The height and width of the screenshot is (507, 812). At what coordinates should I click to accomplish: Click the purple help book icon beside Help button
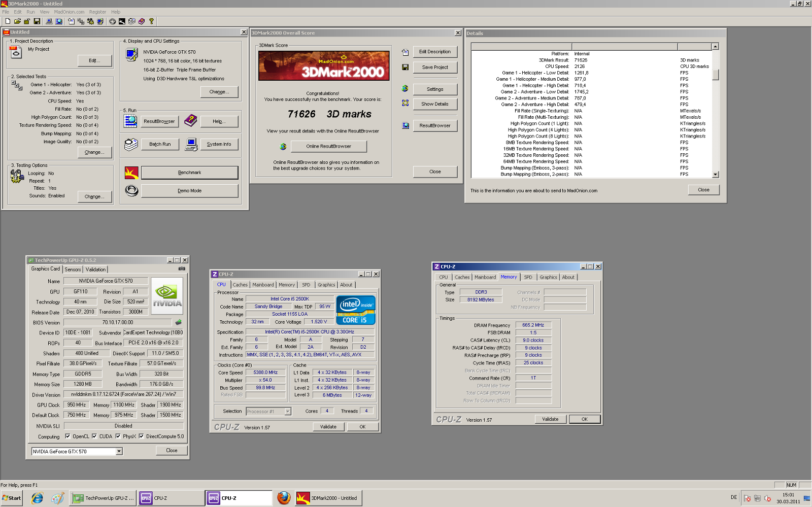click(191, 120)
